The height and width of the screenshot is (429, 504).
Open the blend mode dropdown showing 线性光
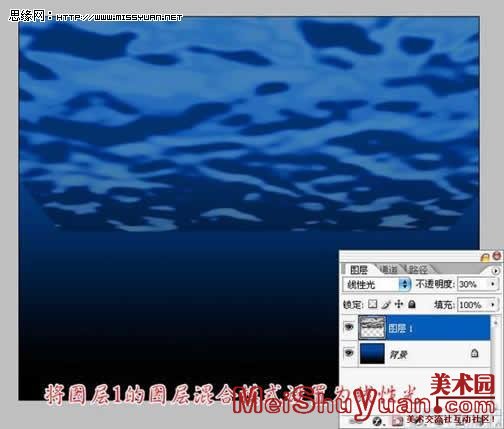pyautogui.click(x=376, y=284)
